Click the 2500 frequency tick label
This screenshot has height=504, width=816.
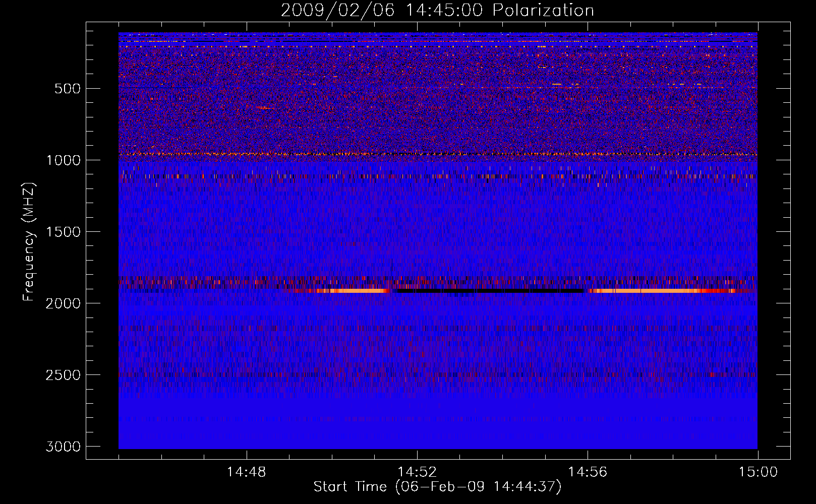click(x=63, y=375)
